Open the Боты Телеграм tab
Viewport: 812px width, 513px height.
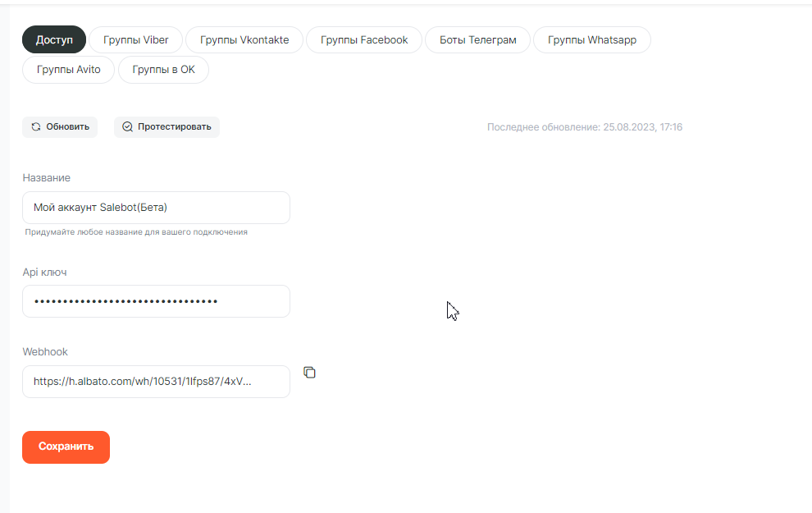477,40
